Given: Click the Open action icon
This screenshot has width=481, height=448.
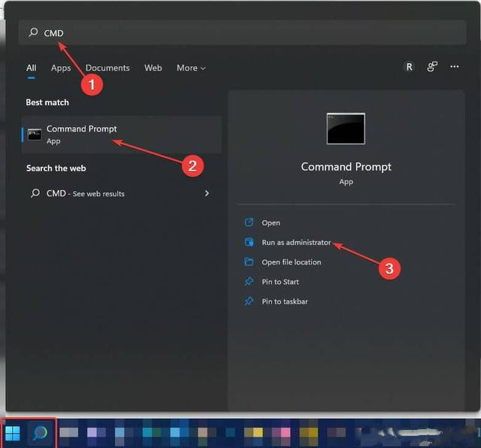Looking at the screenshot, I should pos(249,222).
